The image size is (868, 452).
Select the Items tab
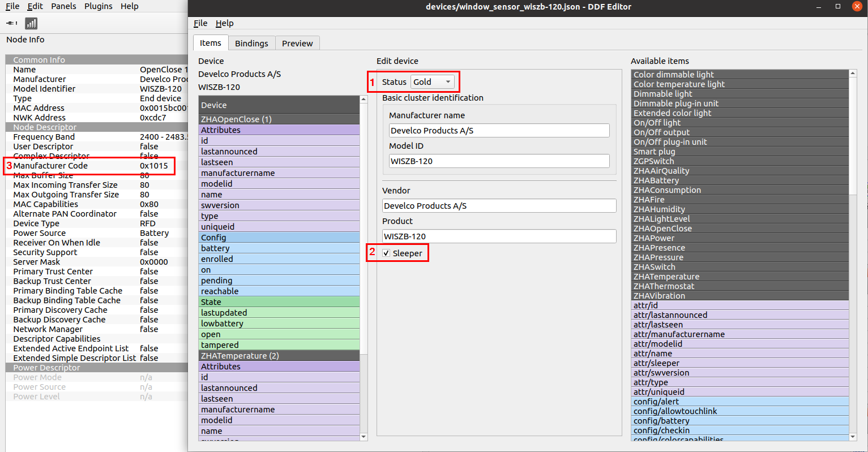(x=211, y=43)
